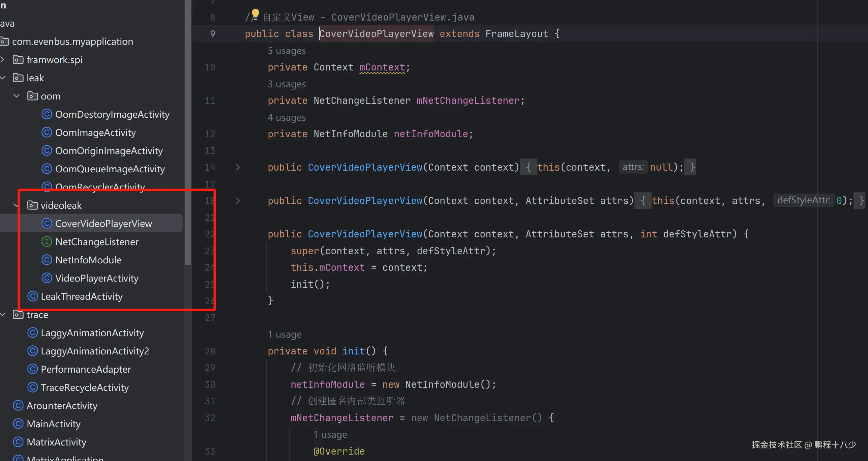Click the '1 usage' hint above init()

point(285,335)
